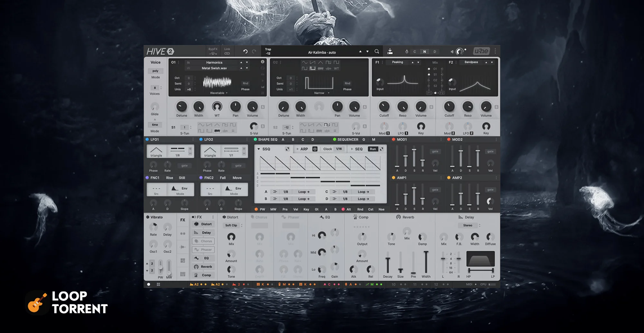The image size is (644, 333).
Task: Click the u-he logo badge
Action: pyautogui.click(x=481, y=51)
